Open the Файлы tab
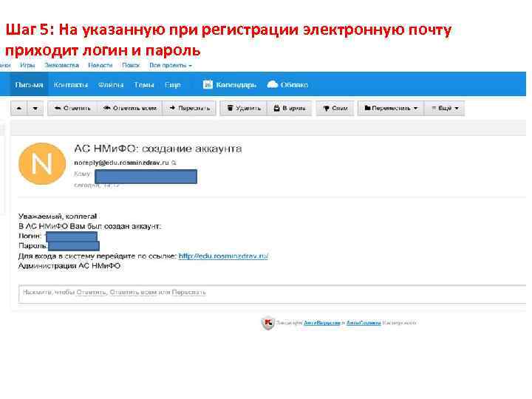Screen dimensions: 532x399 point(111,85)
